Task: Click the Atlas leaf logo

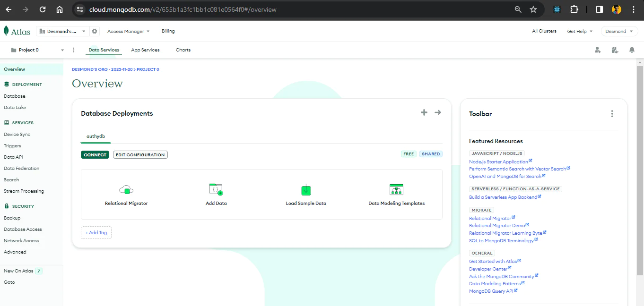Action: [x=6, y=31]
